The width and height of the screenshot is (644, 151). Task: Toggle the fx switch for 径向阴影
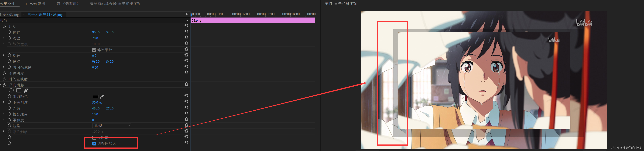click(x=5, y=85)
